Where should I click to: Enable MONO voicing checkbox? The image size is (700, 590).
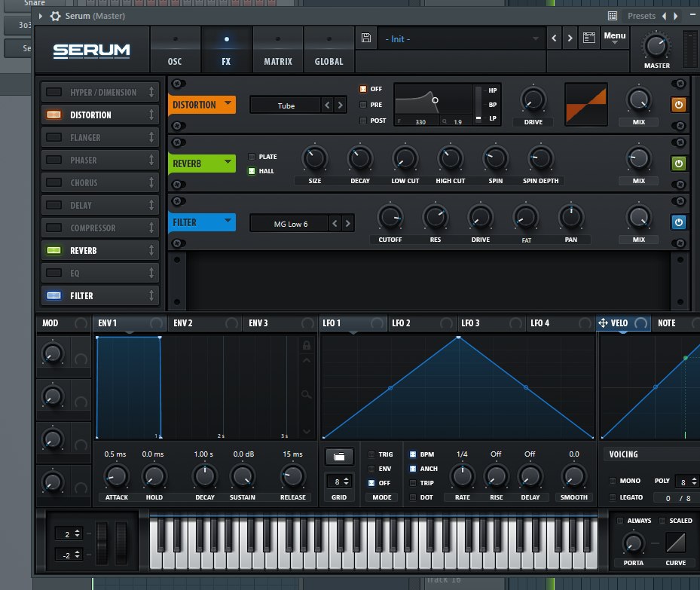[x=613, y=481]
